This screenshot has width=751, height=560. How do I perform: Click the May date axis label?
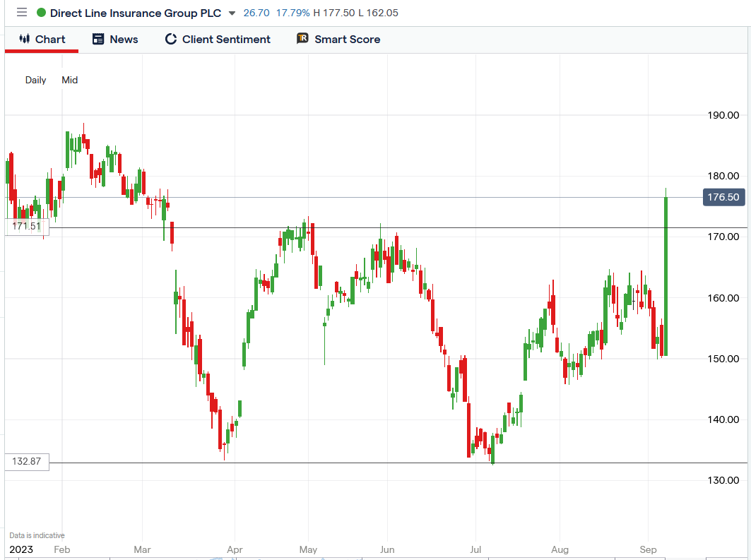(x=308, y=549)
